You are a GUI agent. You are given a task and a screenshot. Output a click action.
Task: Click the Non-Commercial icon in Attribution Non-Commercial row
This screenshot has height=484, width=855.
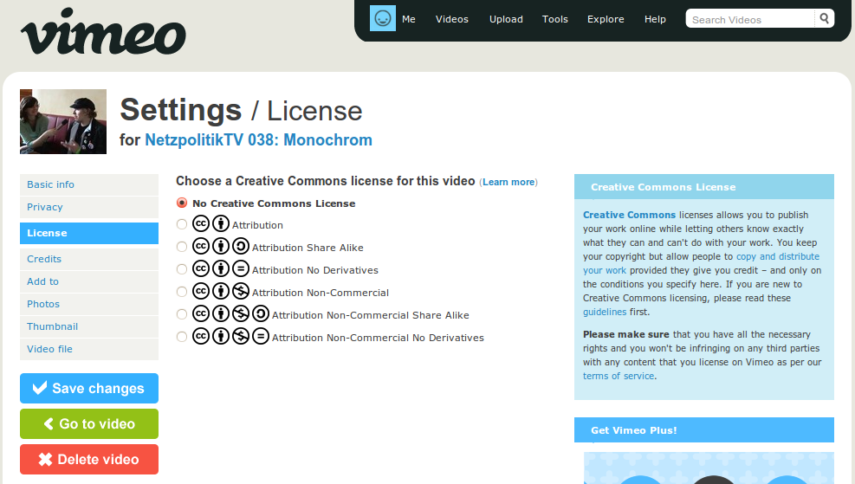(x=241, y=292)
